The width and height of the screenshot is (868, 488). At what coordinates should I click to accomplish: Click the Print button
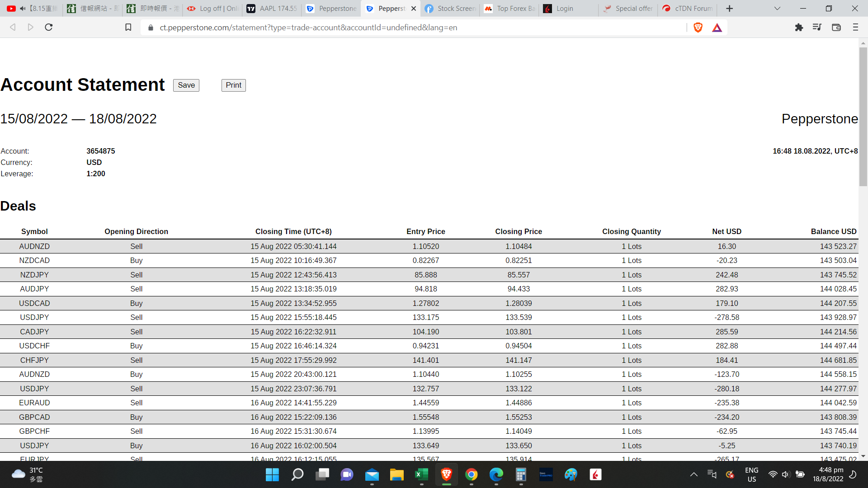click(234, 85)
